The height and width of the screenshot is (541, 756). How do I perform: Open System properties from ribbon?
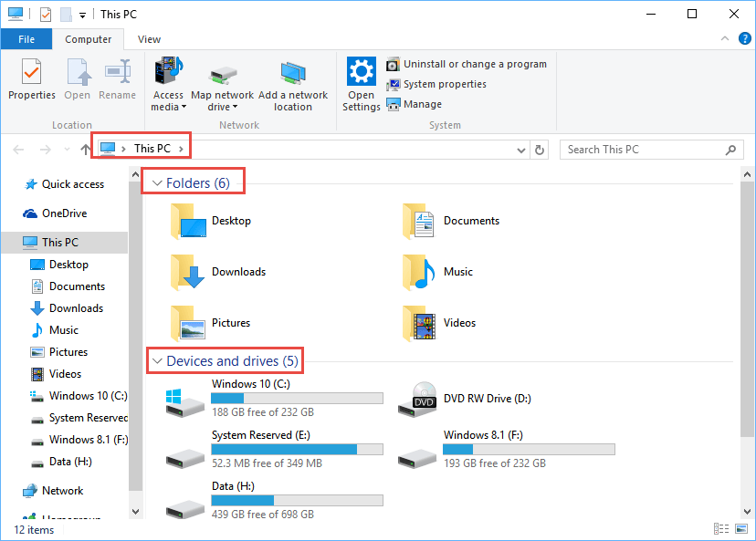tap(436, 84)
